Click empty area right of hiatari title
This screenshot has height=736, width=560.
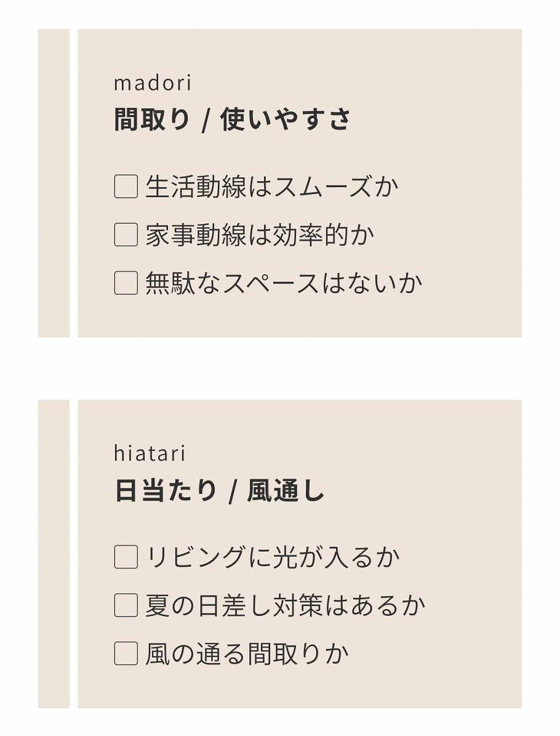tap(425, 491)
